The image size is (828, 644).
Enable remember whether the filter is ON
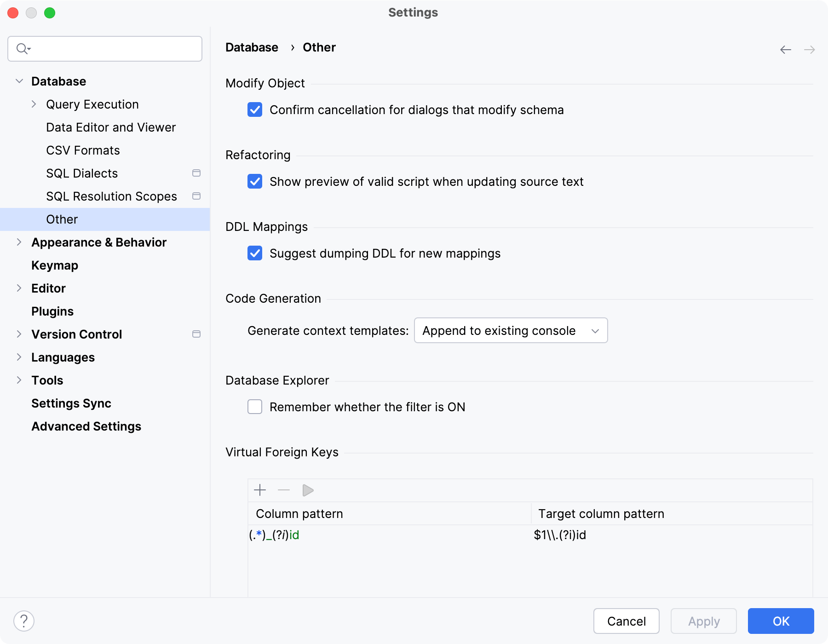(x=255, y=407)
